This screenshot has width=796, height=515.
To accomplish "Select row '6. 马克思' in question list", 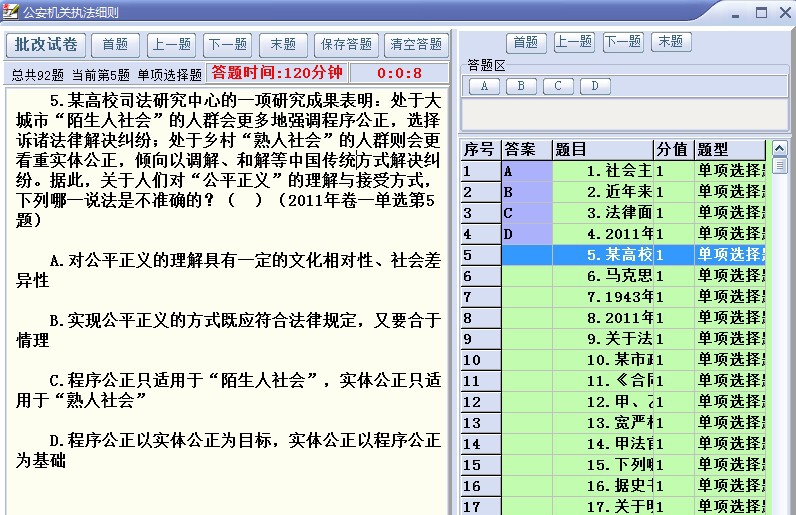I will pos(613,276).
